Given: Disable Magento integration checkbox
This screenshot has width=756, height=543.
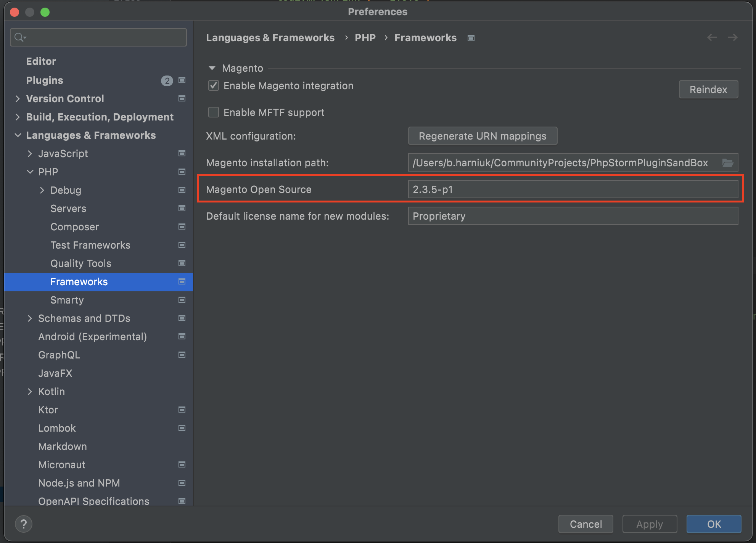Looking at the screenshot, I should tap(214, 86).
